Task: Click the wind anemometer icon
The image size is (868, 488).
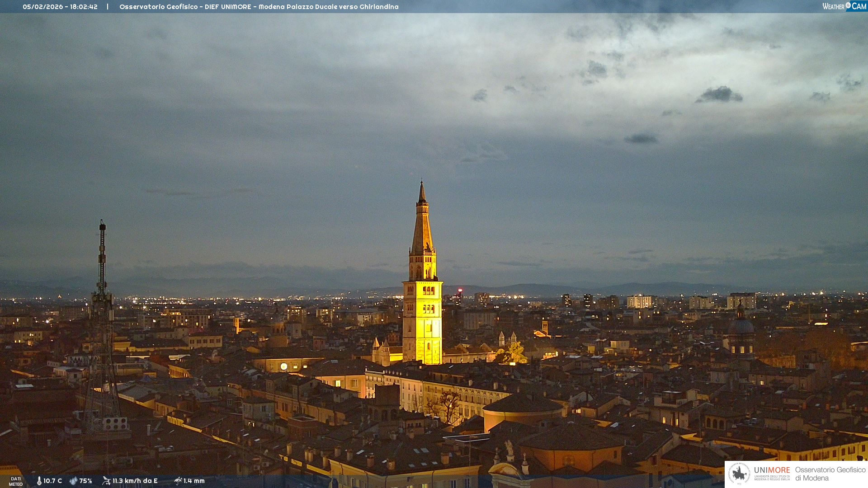Action: point(106,481)
